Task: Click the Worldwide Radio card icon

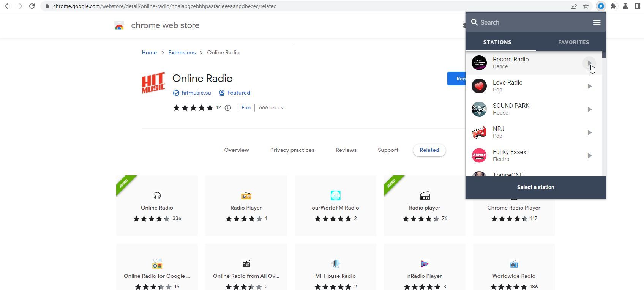Action: 514,264
